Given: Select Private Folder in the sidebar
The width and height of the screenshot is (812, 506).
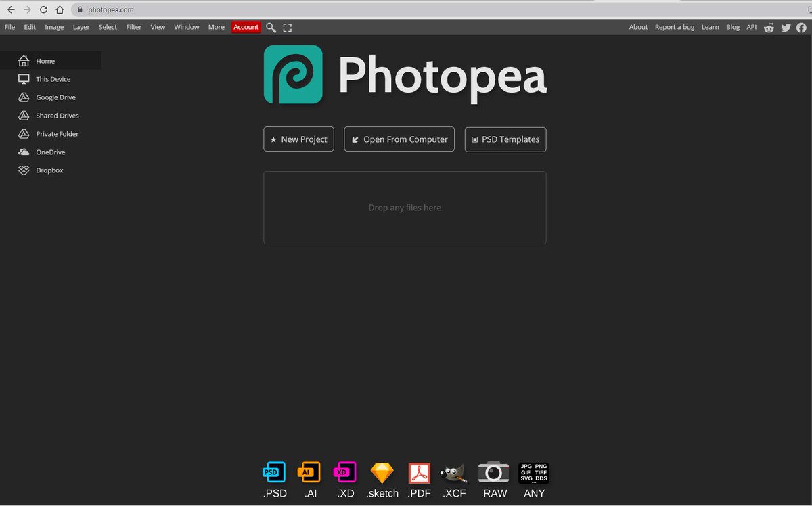Looking at the screenshot, I should tap(51, 134).
